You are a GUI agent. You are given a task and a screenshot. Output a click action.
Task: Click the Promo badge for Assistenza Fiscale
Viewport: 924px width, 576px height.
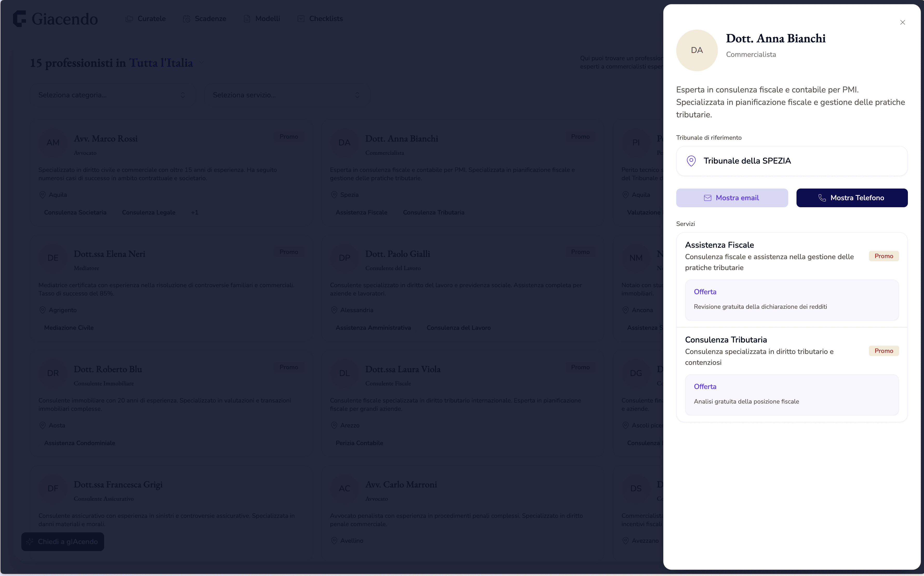pos(883,256)
